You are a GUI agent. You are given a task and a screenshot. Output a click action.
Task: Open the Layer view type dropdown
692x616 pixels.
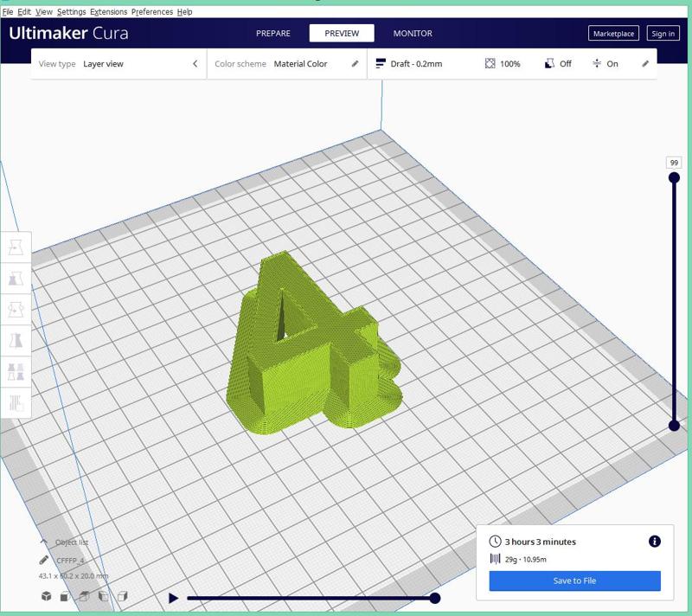(x=103, y=64)
